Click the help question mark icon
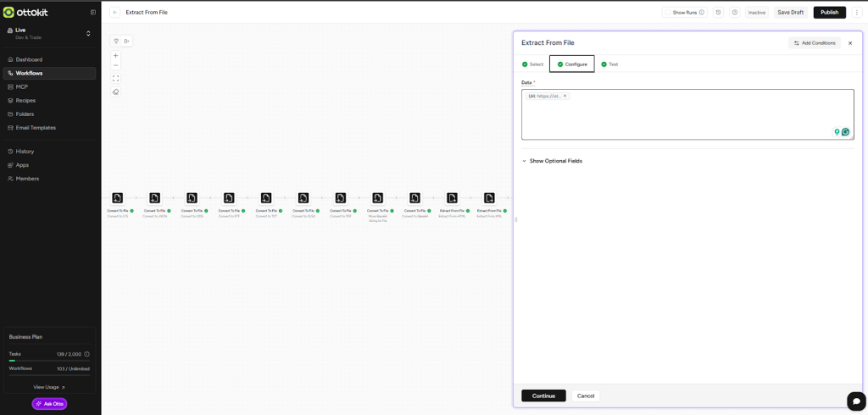This screenshot has width=868, height=415. (734, 13)
